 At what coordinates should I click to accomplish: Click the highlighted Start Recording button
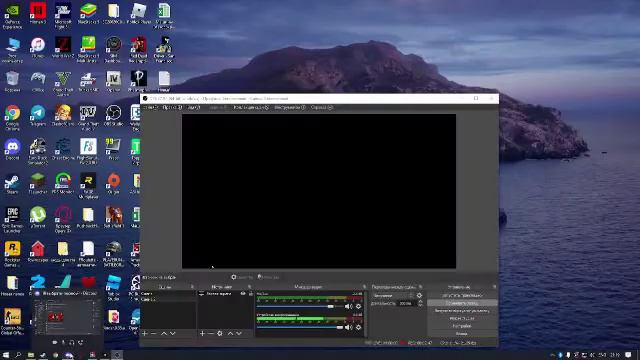coord(462,303)
